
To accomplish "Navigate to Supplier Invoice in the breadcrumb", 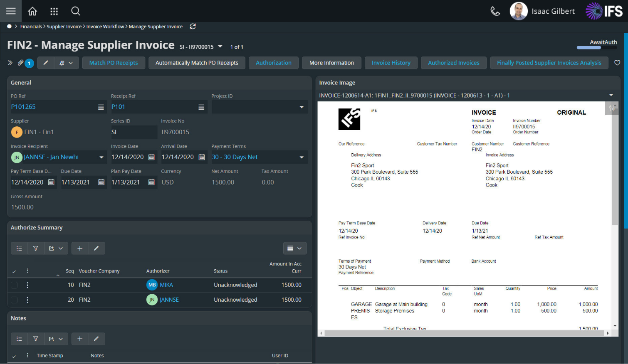I will coord(64,26).
